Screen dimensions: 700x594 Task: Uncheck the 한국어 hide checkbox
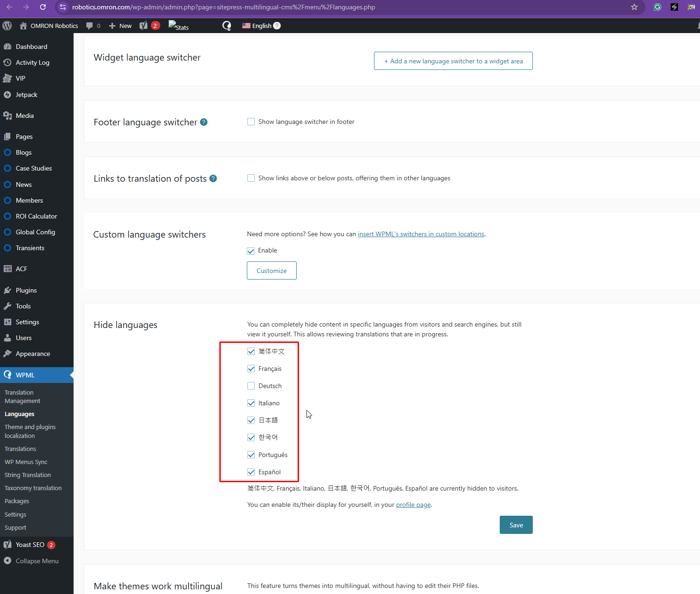tap(251, 437)
